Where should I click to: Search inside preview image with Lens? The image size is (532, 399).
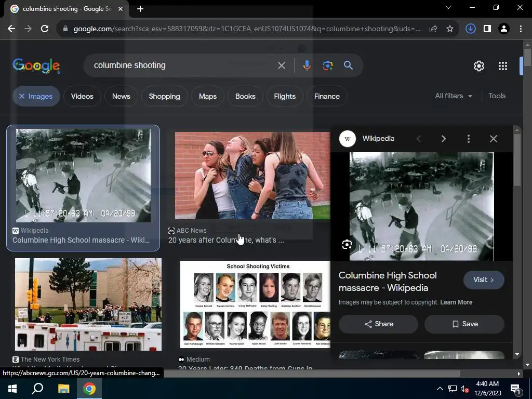[347, 245]
